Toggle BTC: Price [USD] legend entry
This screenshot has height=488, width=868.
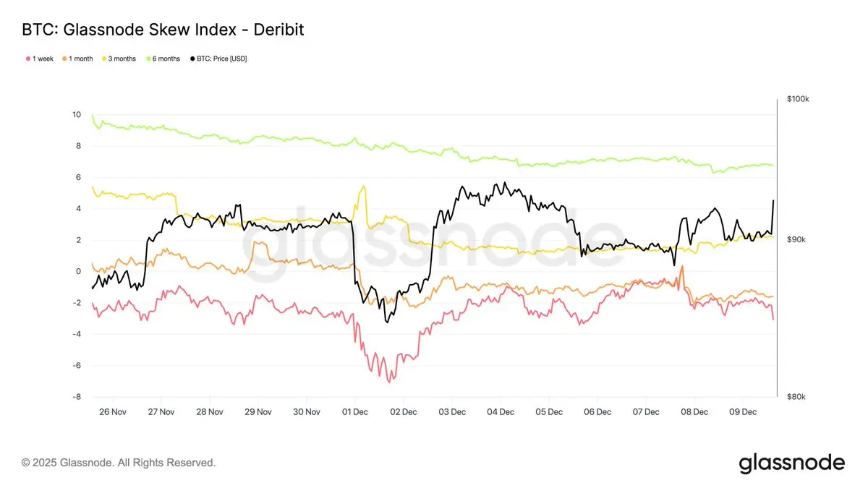click(x=218, y=59)
